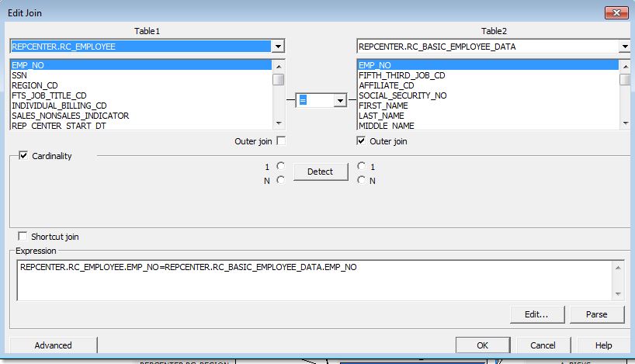Select cardinality 1 for Table1
The height and width of the screenshot is (364, 635).
pos(280,166)
